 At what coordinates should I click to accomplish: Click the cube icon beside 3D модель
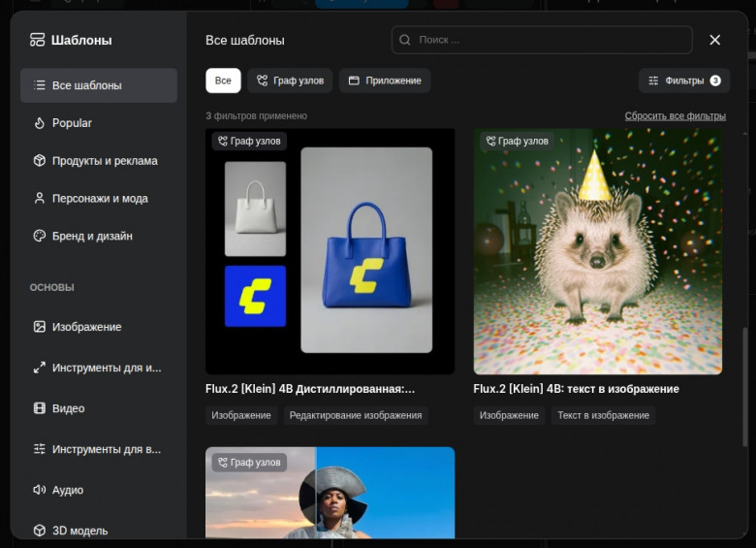[x=39, y=531]
